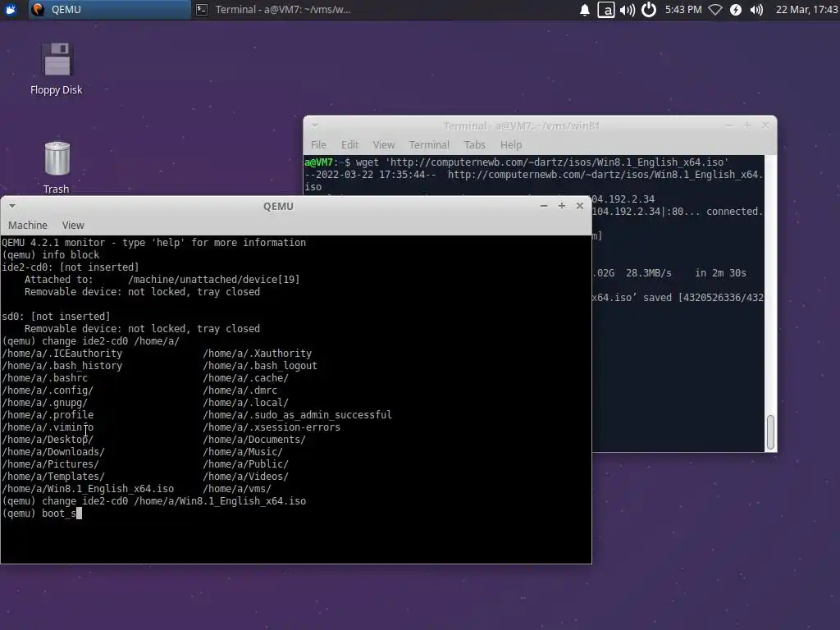This screenshot has height=630, width=840.
Task: Select the QEMU taskbar button
Action: click(x=109, y=10)
